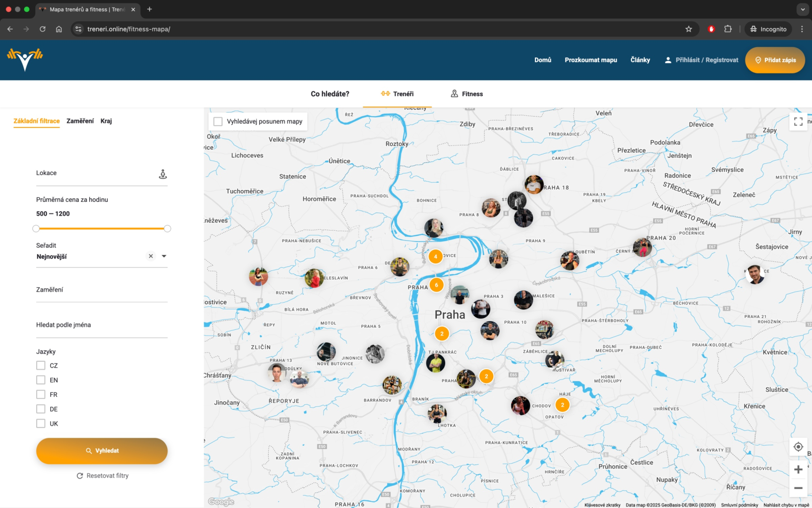Center map on my location
This screenshot has width=812, height=508.
[x=798, y=447]
